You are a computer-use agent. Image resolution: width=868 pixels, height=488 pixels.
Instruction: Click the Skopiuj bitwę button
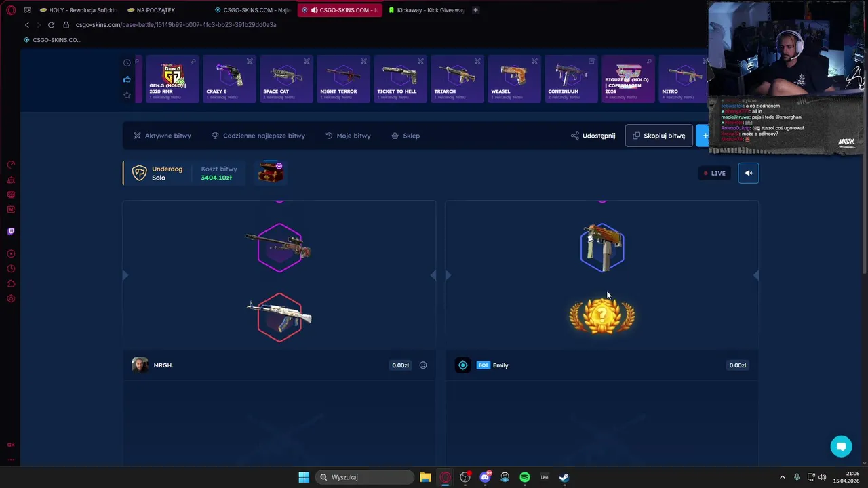659,136
